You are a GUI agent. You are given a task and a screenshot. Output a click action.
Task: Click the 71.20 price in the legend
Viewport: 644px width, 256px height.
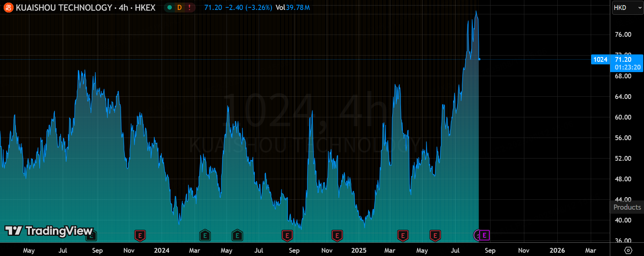tap(213, 7)
